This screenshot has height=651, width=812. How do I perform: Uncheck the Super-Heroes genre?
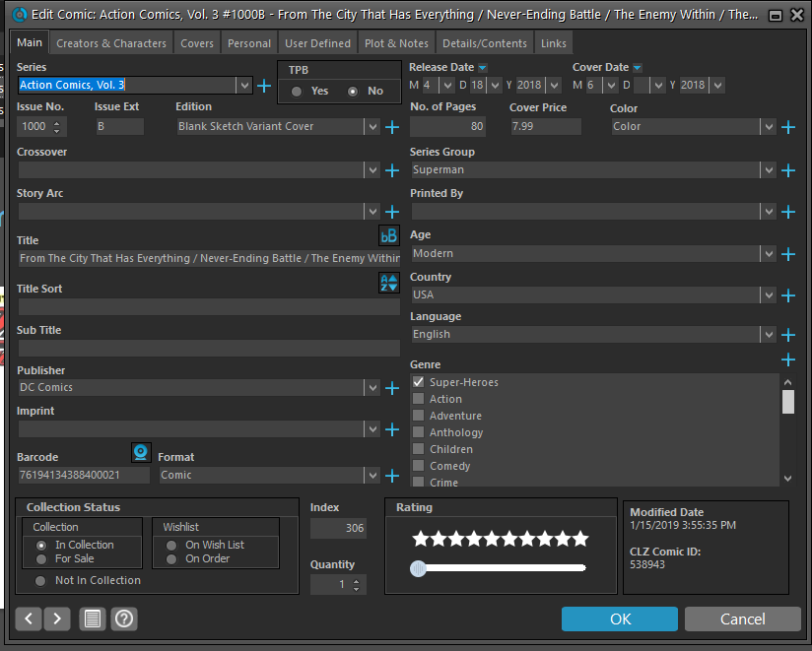pyautogui.click(x=419, y=382)
